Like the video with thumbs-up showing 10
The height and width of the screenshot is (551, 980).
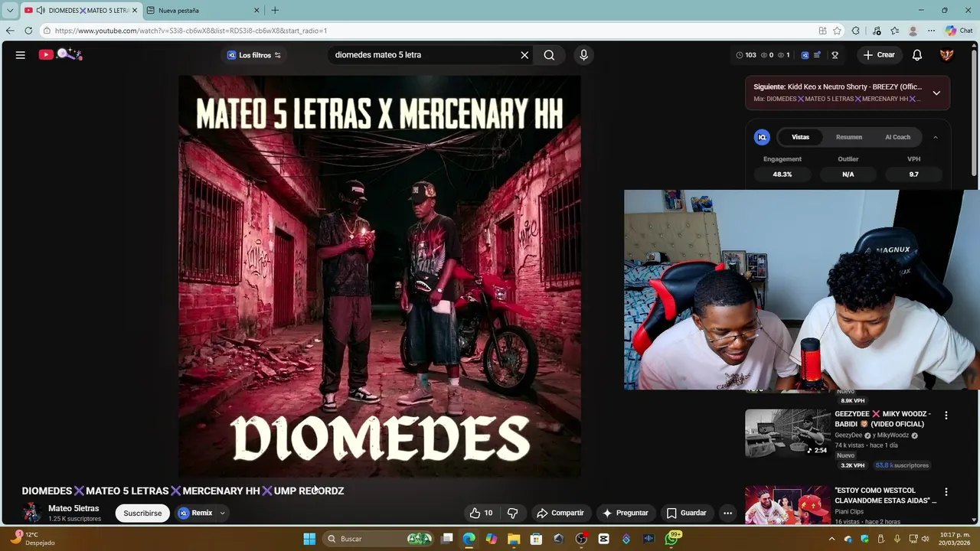(x=482, y=513)
